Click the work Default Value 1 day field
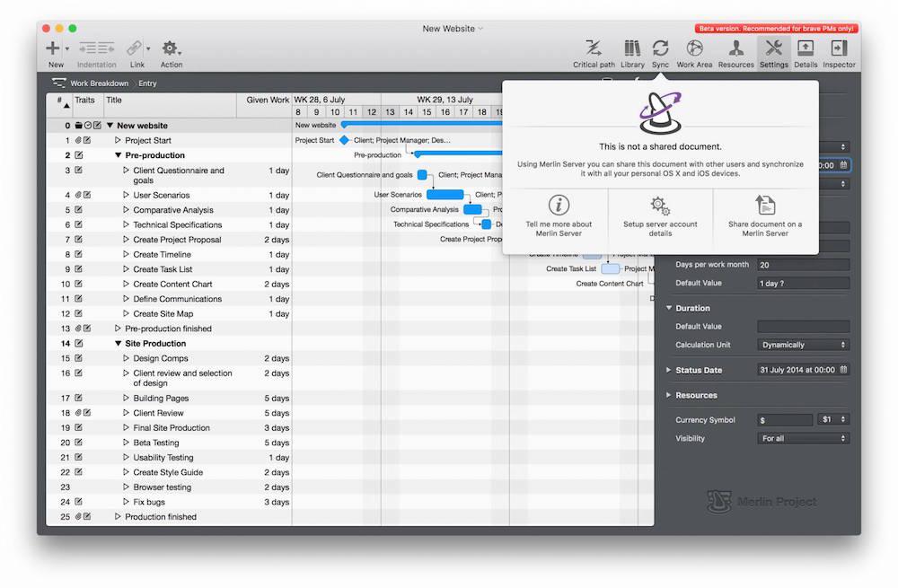 803,284
